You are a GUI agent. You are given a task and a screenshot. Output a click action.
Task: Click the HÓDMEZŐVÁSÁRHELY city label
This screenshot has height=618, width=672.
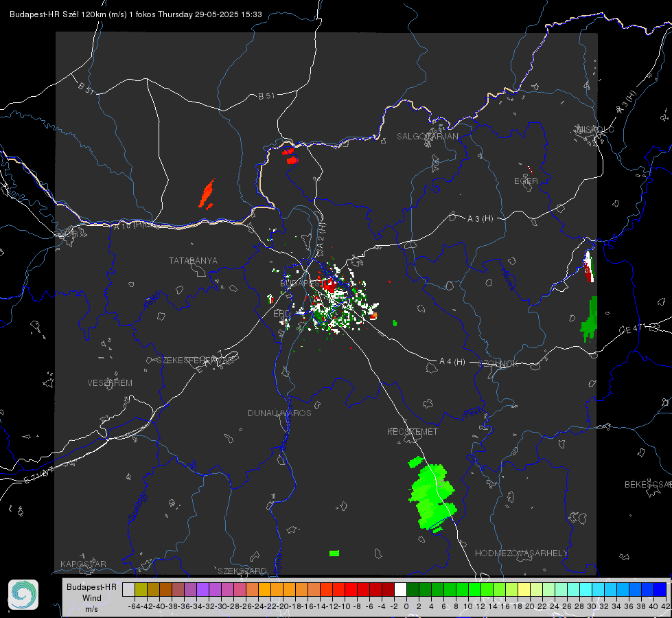521,553
